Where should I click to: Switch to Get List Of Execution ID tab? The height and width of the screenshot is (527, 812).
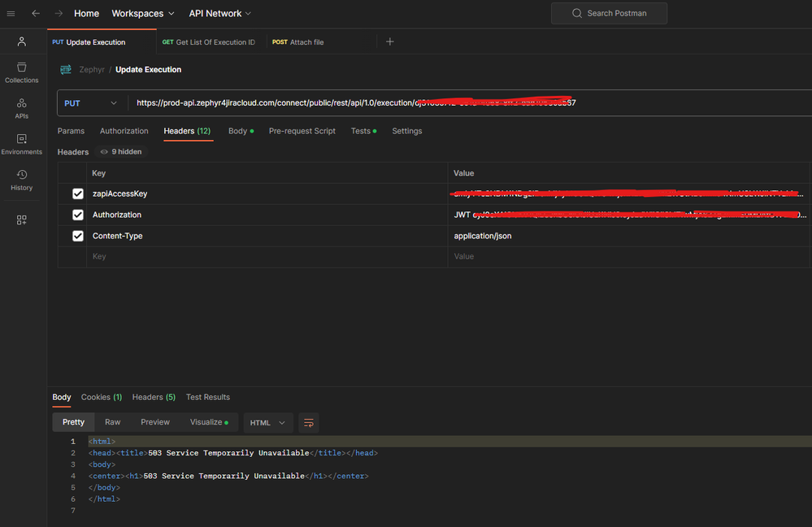(x=209, y=42)
